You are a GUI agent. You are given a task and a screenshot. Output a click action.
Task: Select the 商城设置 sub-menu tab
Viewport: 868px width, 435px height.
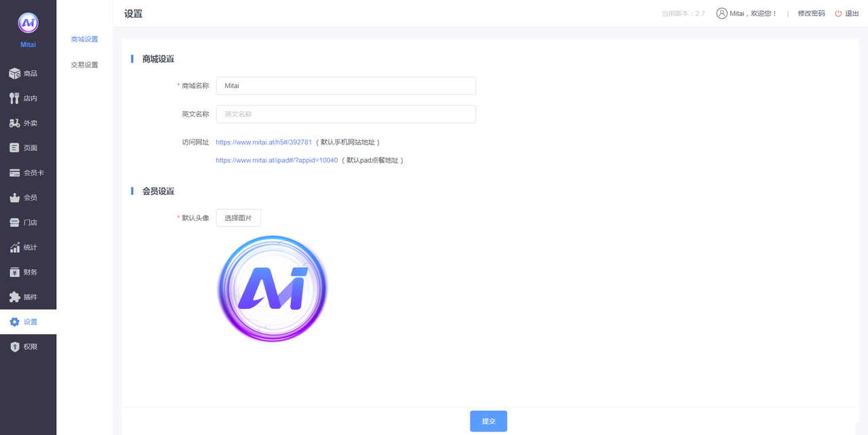(85, 39)
